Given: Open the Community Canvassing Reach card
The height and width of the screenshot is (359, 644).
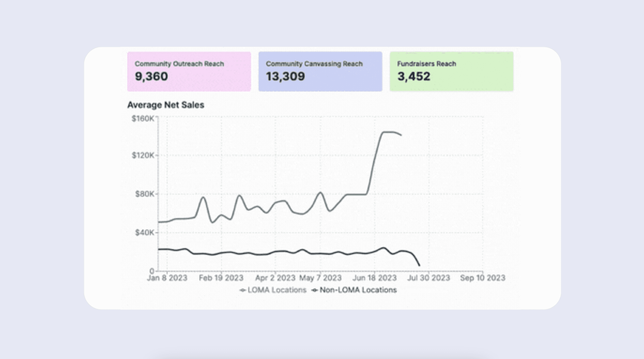Looking at the screenshot, I should pyautogui.click(x=320, y=72).
